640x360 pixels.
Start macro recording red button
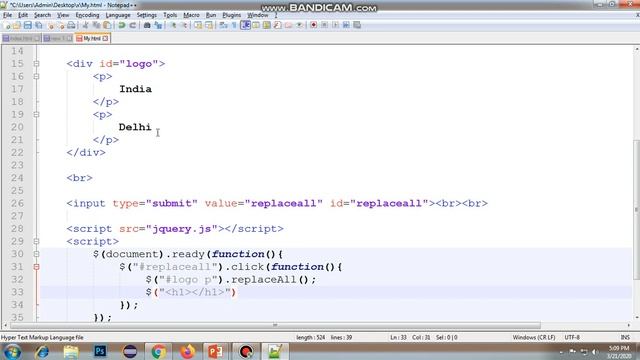pyautogui.click(x=313, y=25)
